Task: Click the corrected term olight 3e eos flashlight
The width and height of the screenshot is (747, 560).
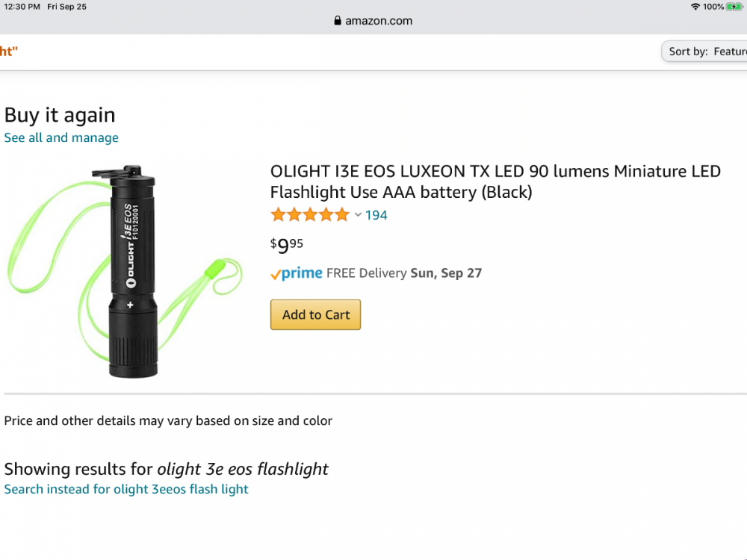Action: click(243, 469)
